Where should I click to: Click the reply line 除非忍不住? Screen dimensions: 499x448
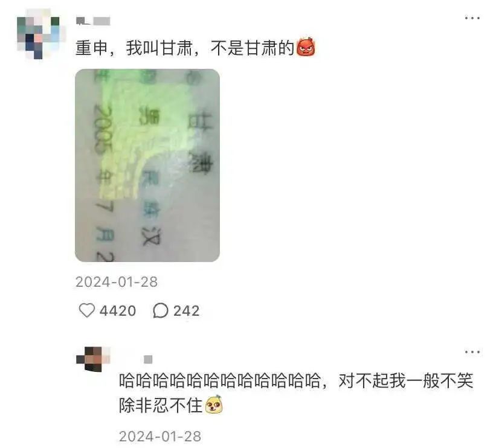(161, 405)
